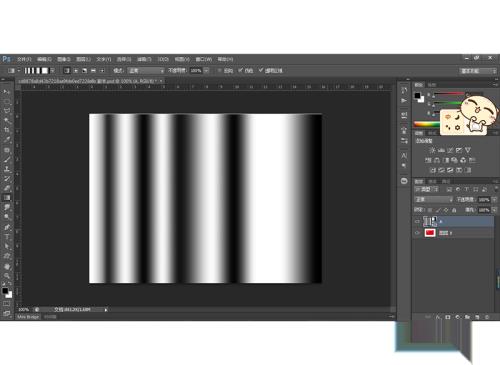Open the Image menu
This screenshot has width=500, height=365.
[x=64, y=59]
